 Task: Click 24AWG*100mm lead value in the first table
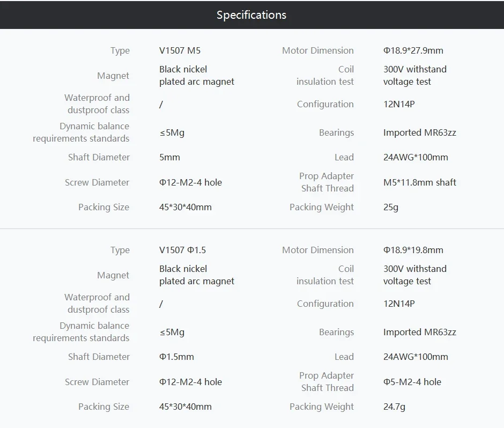click(x=416, y=158)
